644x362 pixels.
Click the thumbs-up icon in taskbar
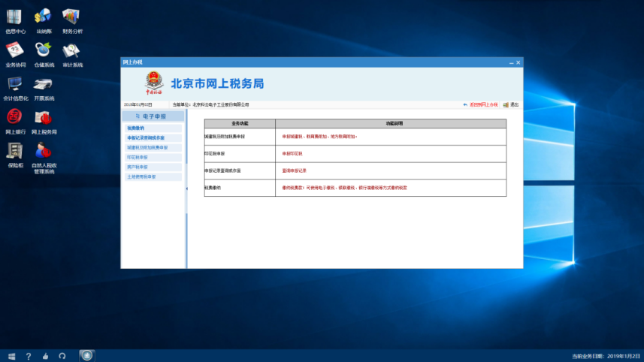(45, 356)
